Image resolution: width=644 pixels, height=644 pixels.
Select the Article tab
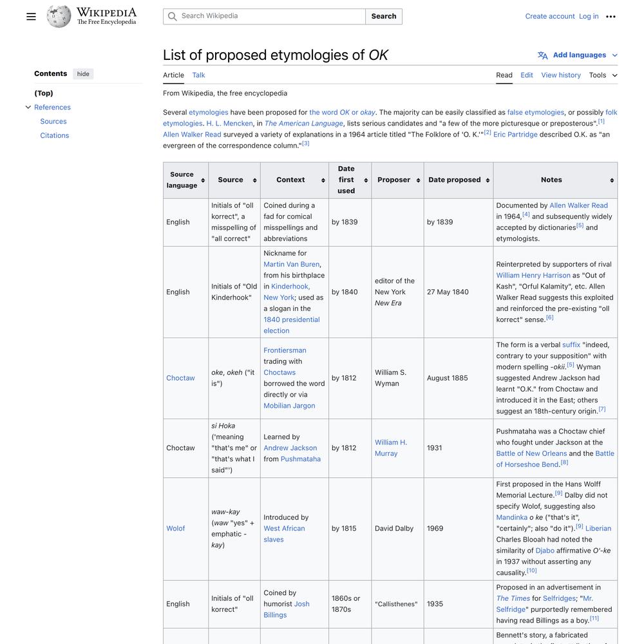point(173,75)
